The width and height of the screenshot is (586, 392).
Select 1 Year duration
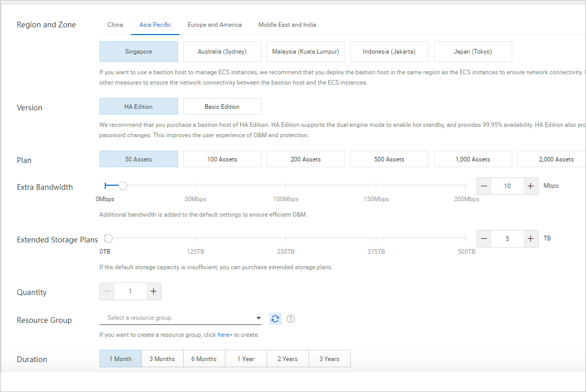(x=246, y=359)
